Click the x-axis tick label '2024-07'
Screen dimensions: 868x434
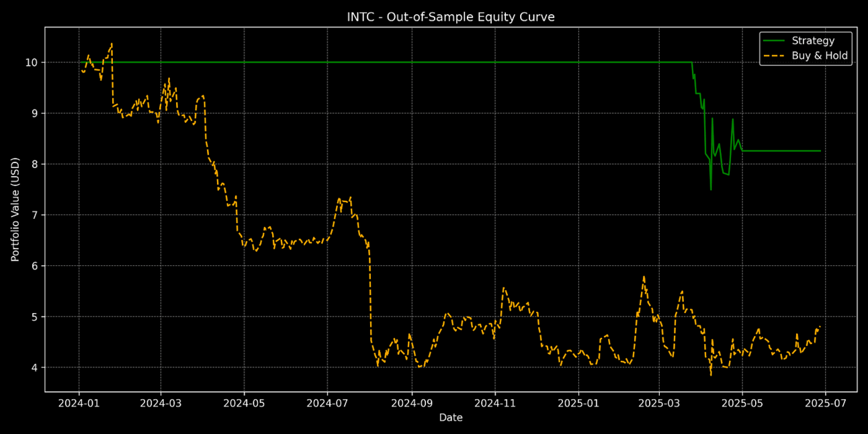pos(327,403)
